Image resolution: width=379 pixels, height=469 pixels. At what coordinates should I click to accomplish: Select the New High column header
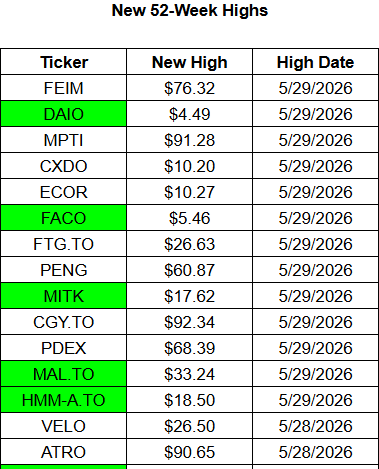190,62
